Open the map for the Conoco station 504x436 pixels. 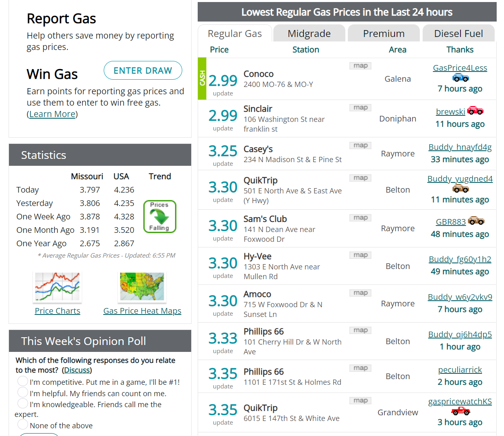tap(360, 65)
